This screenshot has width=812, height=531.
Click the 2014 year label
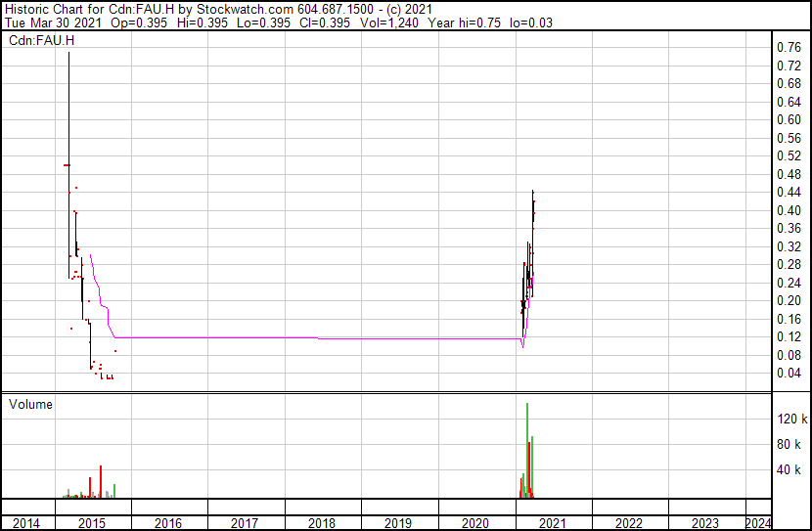pyautogui.click(x=27, y=523)
